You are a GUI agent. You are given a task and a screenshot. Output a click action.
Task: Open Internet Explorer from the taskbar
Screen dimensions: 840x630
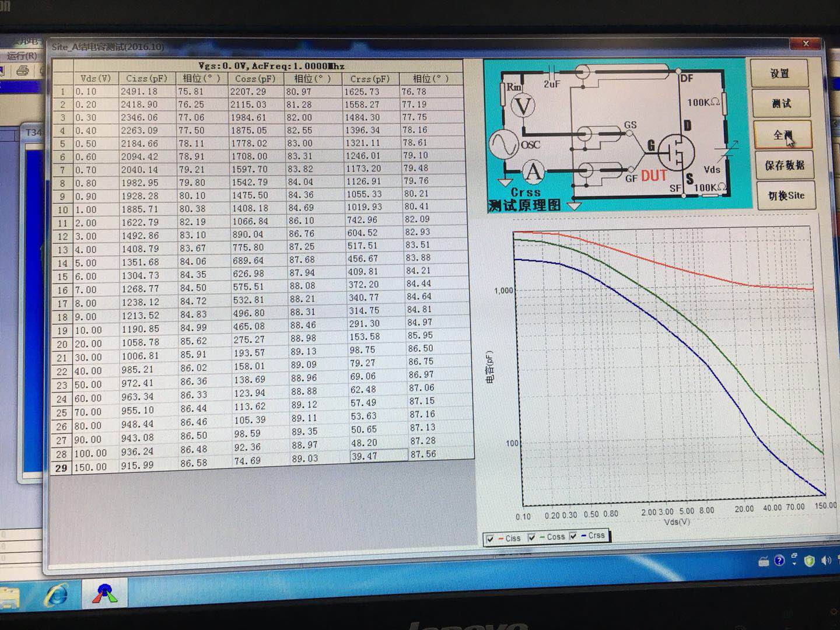point(57,596)
